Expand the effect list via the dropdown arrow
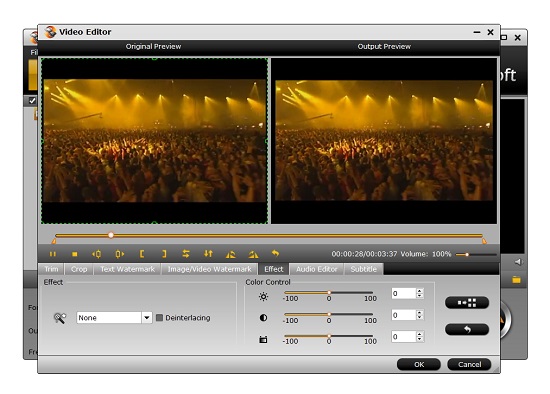Image resolution: width=550 pixels, height=394 pixels. click(147, 318)
